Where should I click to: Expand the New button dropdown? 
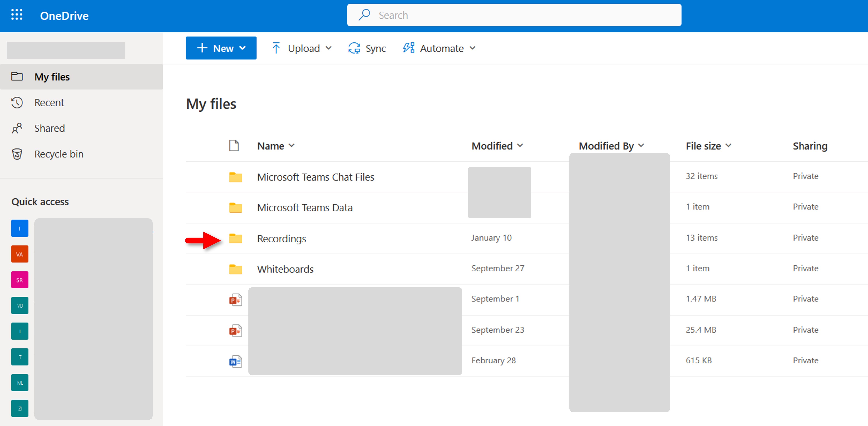point(221,48)
